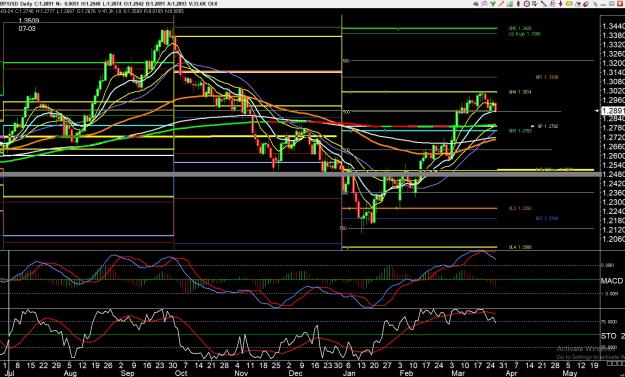
Task: Click the BH4 1.3014 pivot level label
Action: click(520, 92)
